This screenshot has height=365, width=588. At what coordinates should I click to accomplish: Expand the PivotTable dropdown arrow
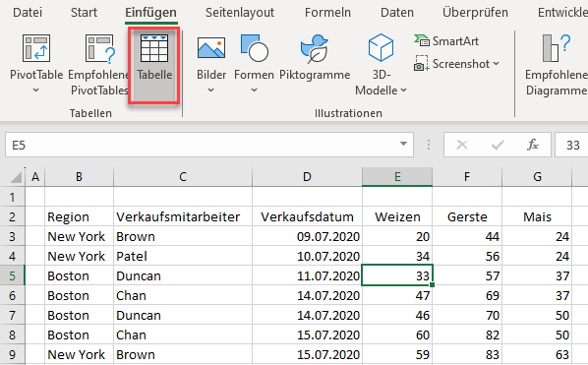(36, 91)
